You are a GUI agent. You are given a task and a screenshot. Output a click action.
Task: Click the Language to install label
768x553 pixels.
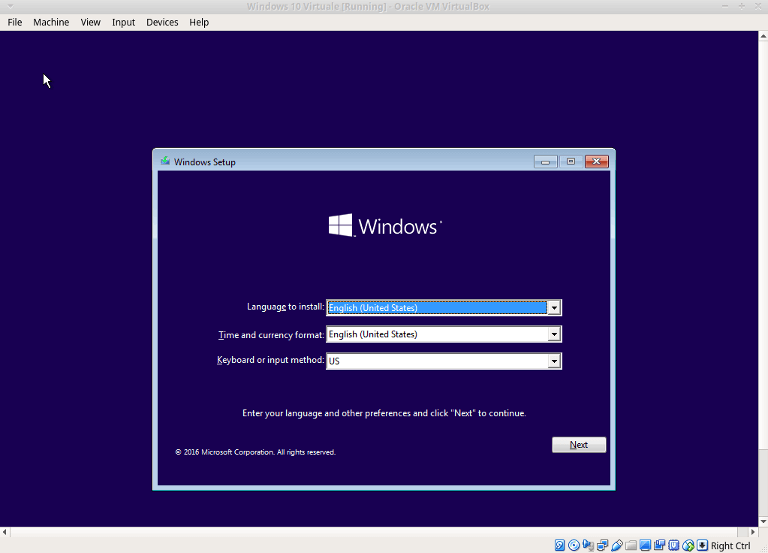[x=286, y=307]
